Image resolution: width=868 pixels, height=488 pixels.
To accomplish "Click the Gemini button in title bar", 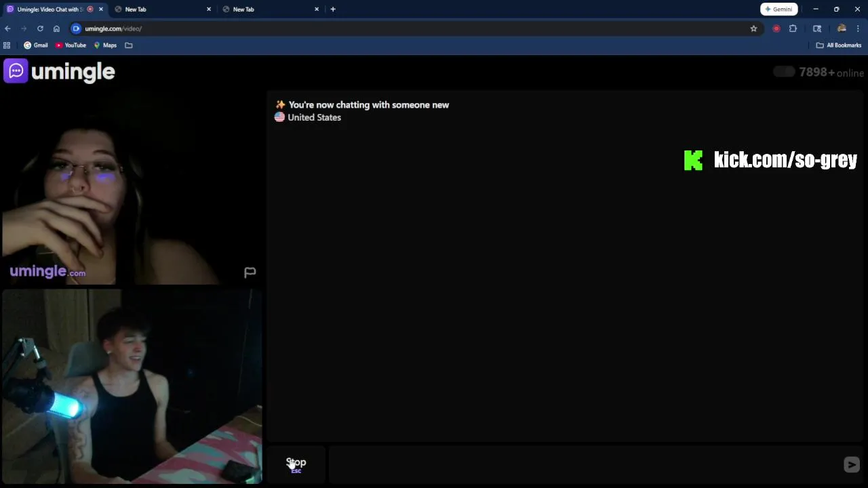I will (778, 9).
